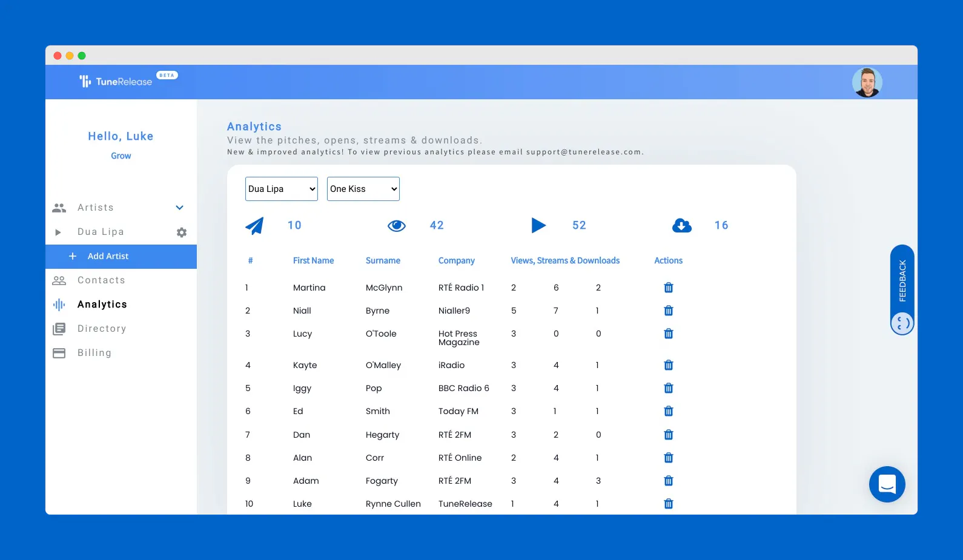
Task: Open Dua Lipa artist settings gear
Action: click(x=182, y=232)
